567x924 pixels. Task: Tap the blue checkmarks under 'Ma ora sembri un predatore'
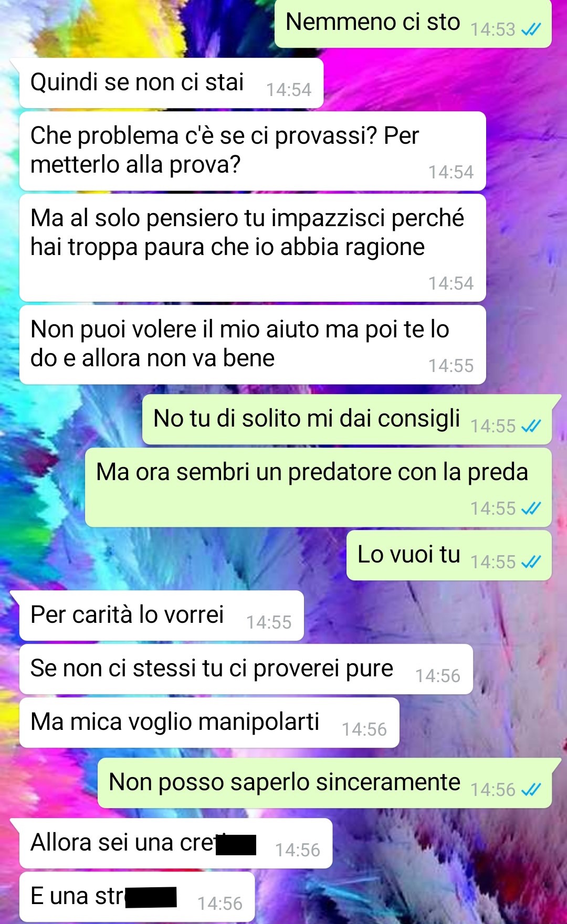(531, 508)
